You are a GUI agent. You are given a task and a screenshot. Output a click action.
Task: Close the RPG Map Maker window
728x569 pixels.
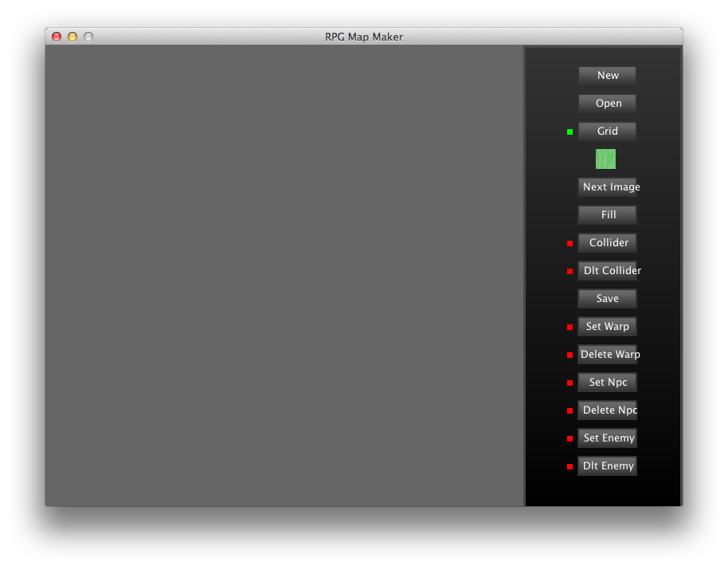pos(57,37)
